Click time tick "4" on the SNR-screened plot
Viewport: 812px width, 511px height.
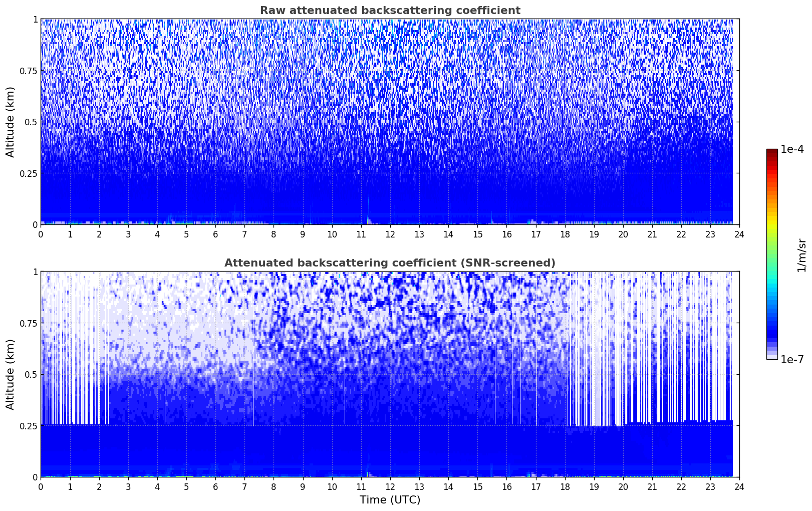(157, 486)
